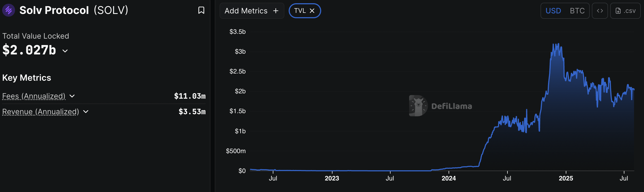Click the download icon next to .csv label
The width and height of the screenshot is (644, 192).
pyautogui.click(x=617, y=11)
